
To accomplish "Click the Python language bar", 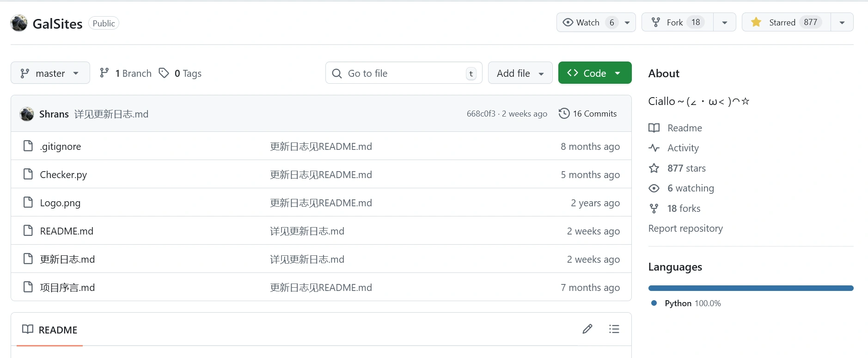I will click(x=750, y=288).
